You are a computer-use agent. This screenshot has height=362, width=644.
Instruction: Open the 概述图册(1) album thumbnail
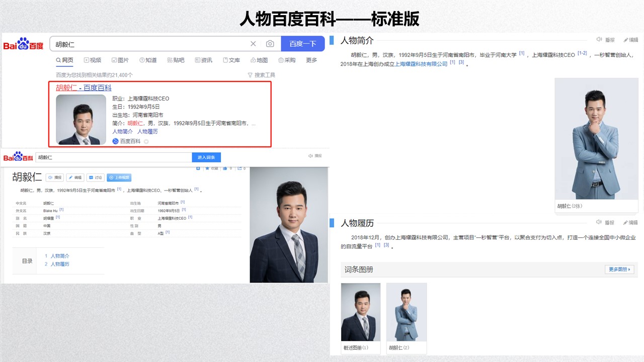click(361, 313)
